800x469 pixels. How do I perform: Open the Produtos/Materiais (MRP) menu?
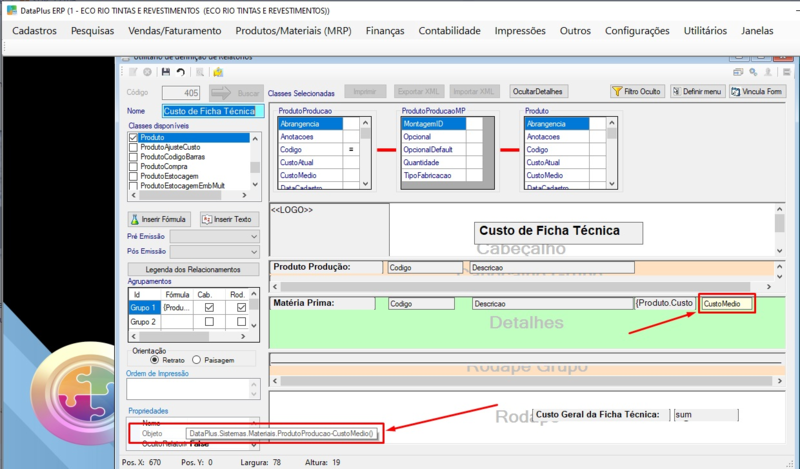[x=293, y=31]
